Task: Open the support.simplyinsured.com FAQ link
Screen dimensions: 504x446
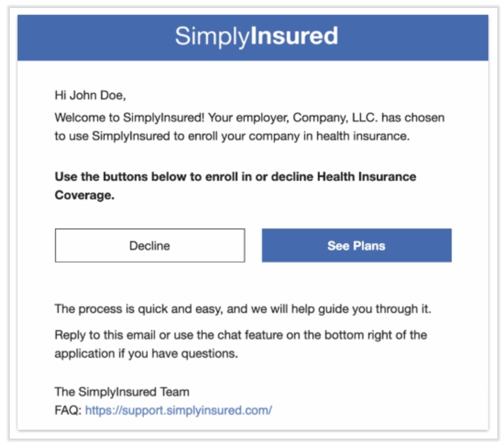Action: [178, 410]
